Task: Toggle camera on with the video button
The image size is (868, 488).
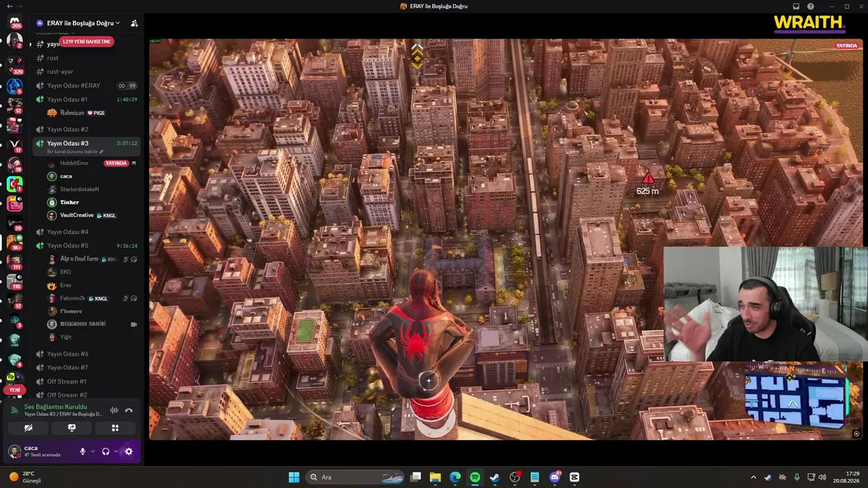Action: pos(28,428)
